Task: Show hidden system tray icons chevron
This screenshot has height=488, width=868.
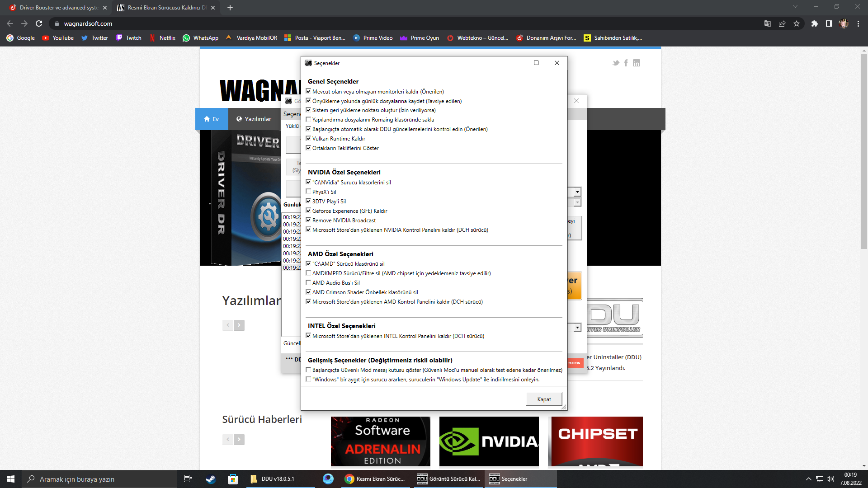Action: point(808,479)
